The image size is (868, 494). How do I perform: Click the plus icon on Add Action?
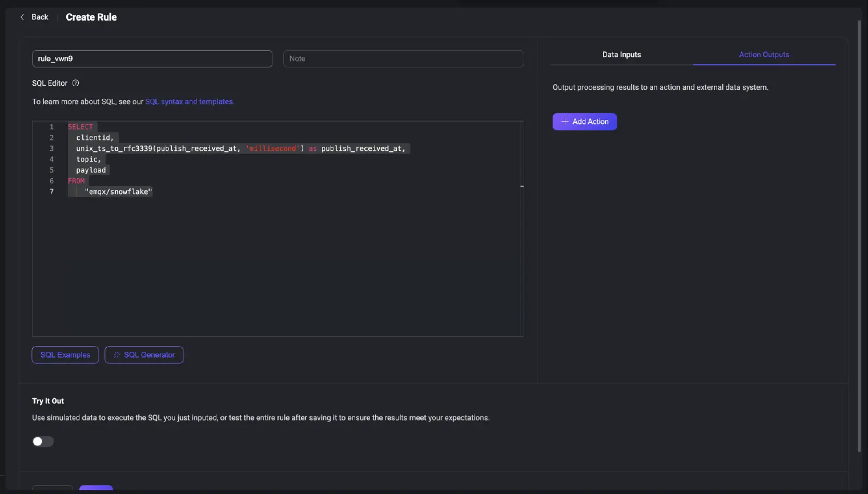tap(565, 122)
